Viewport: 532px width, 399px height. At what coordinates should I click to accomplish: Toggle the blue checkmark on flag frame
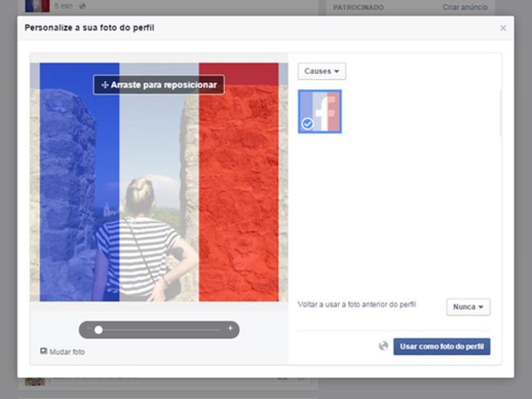click(x=307, y=124)
